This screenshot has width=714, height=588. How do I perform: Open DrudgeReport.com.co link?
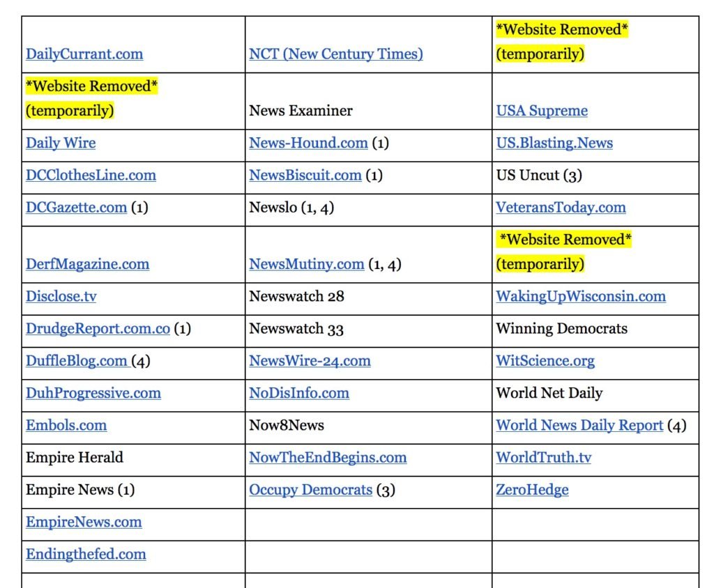pos(98,329)
